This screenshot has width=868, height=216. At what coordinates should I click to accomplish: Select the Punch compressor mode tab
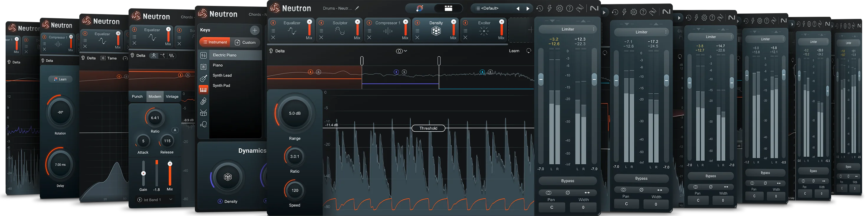(x=137, y=96)
